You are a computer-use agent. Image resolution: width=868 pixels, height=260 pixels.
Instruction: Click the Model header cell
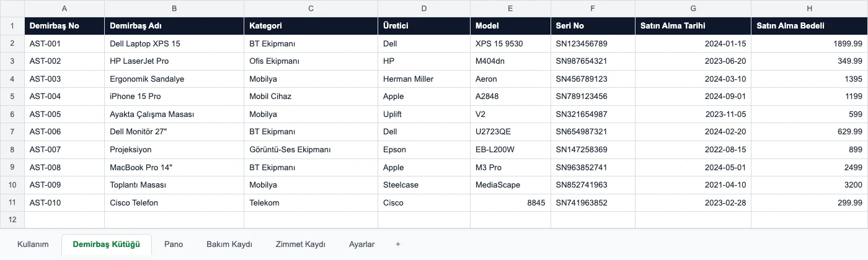(x=510, y=26)
